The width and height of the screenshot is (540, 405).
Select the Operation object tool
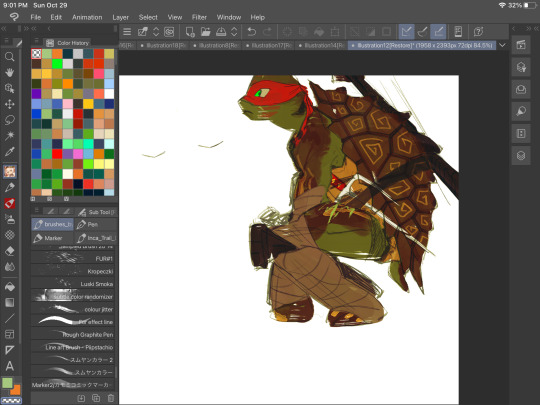point(10,88)
